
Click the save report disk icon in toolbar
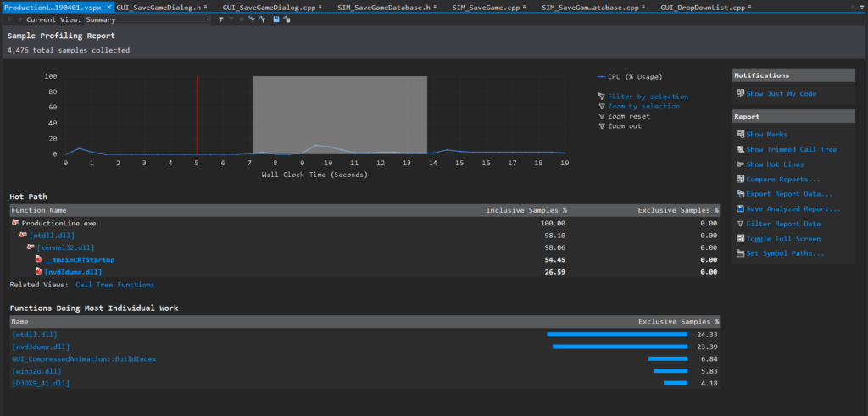(x=276, y=19)
